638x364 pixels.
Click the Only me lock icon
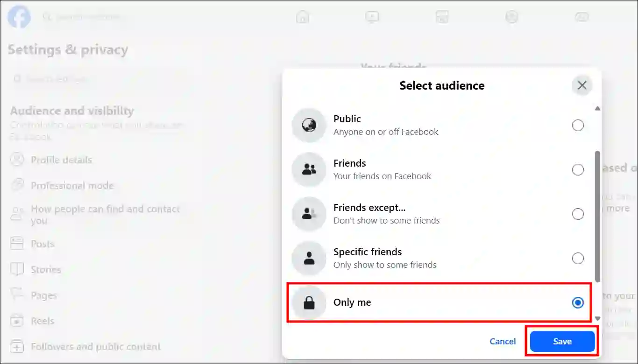(309, 303)
